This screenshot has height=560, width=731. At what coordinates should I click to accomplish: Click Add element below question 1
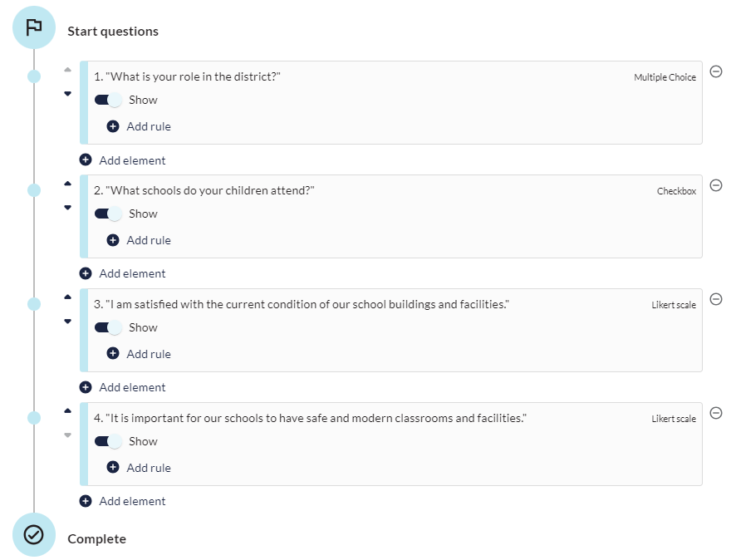tap(123, 160)
